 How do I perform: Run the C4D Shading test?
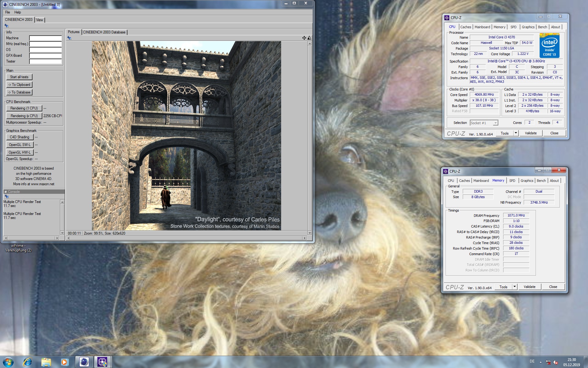20,137
